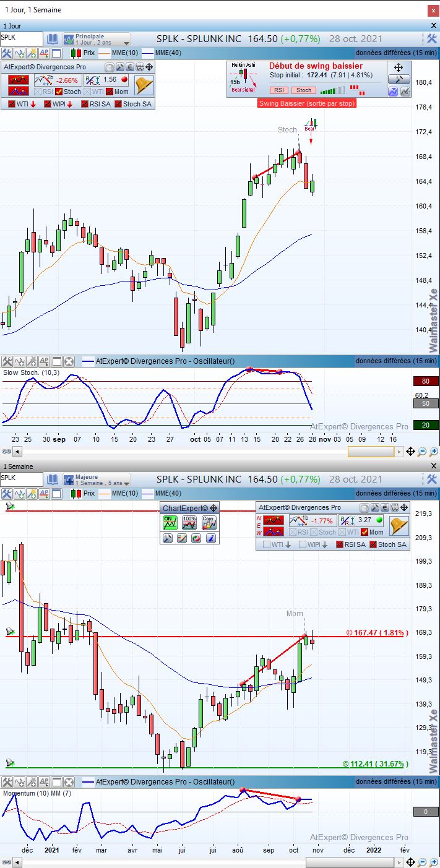Click the Stoch button in swing baissier panel
The image size is (440, 868).
(x=304, y=90)
